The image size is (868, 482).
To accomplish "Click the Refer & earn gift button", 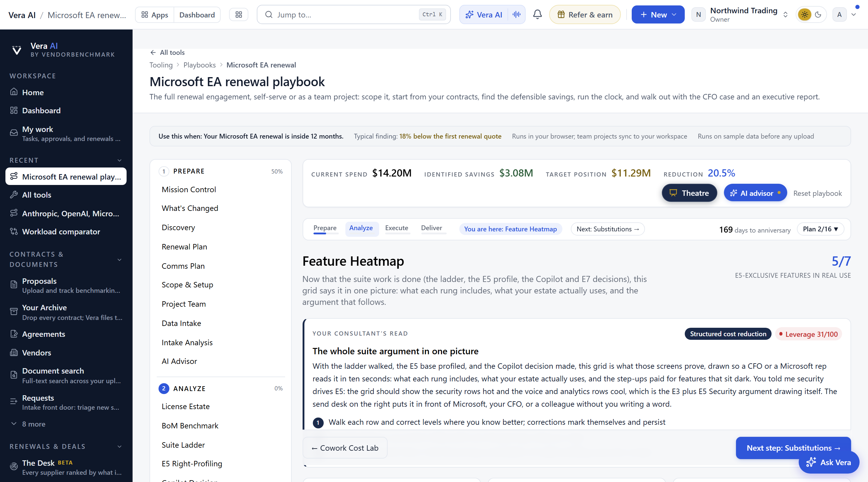I will click(x=585, y=14).
